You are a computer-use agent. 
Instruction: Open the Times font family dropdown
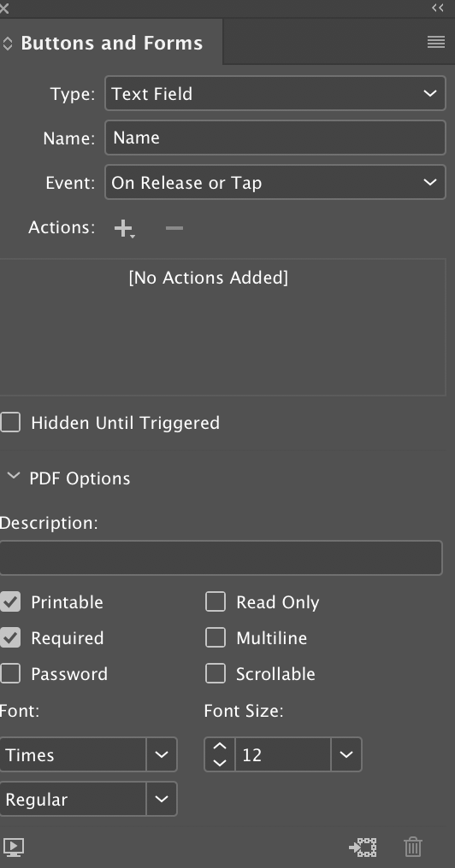coord(88,754)
